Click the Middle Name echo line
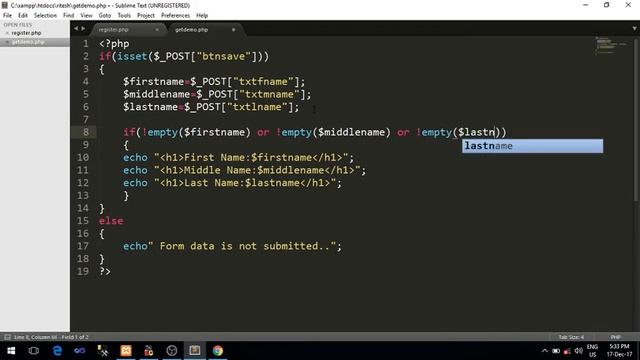The height and width of the screenshot is (360, 640). (x=244, y=170)
